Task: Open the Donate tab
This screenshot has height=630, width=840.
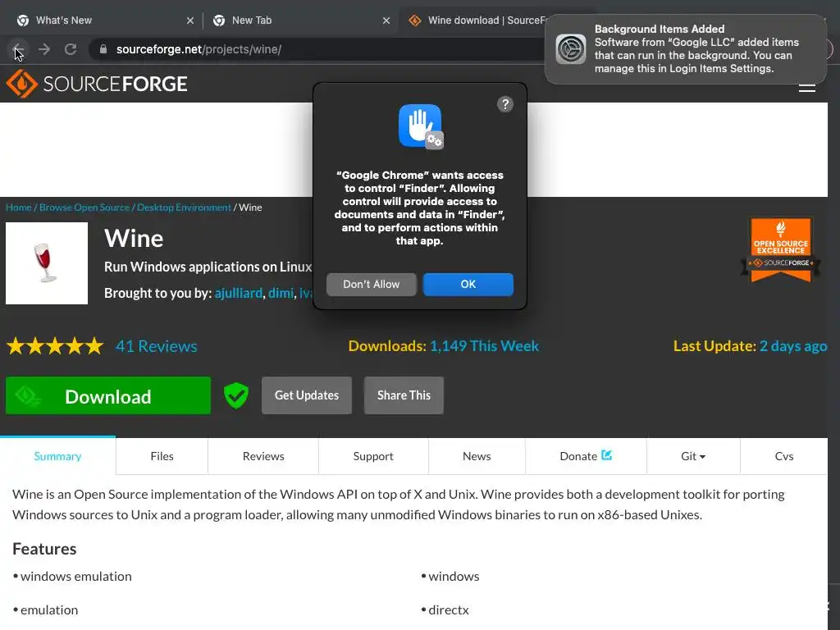Action: point(586,456)
